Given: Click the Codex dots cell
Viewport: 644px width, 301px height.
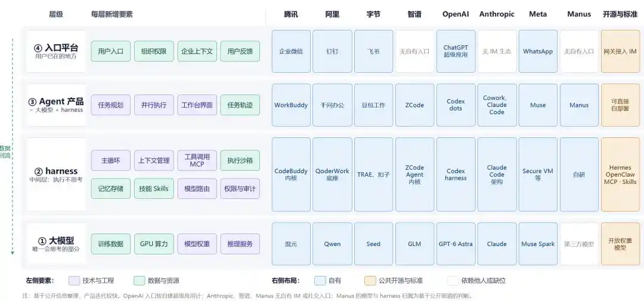Looking at the screenshot, I should pos(456,105).
